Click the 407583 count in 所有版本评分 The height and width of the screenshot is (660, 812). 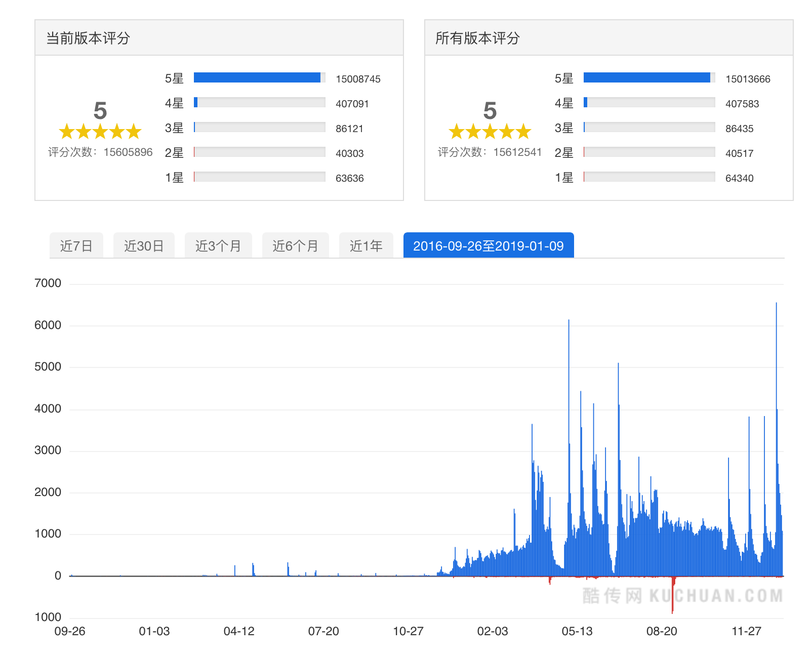click(742, 104)
